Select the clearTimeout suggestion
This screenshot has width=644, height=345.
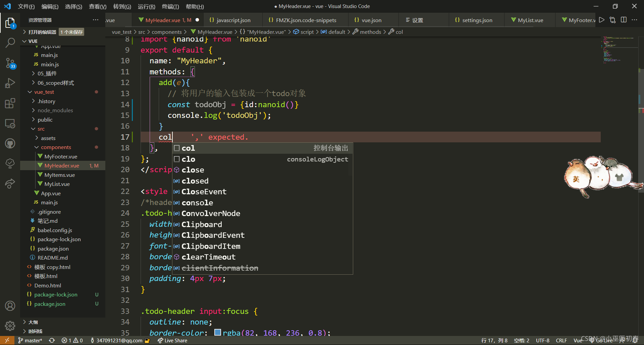click(263, 257)
